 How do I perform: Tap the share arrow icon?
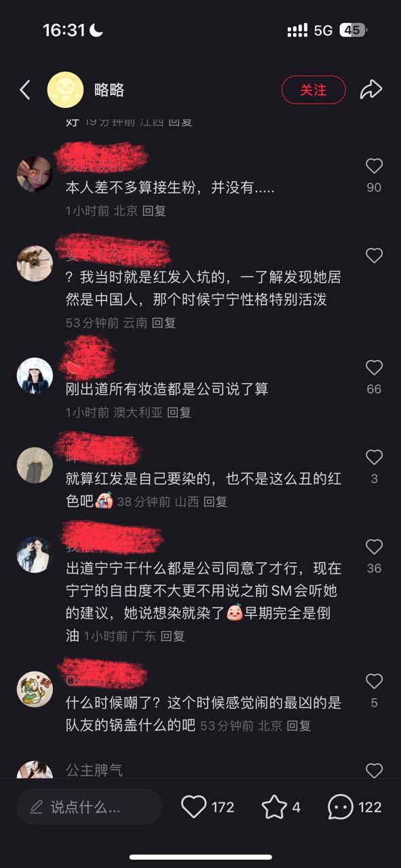coord(371,90)
